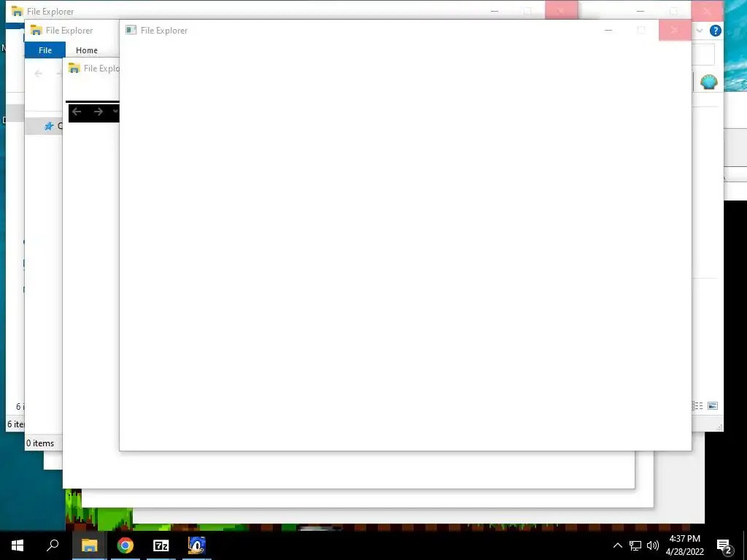Open 7-Zip from the taskbar

pos(161,545)
